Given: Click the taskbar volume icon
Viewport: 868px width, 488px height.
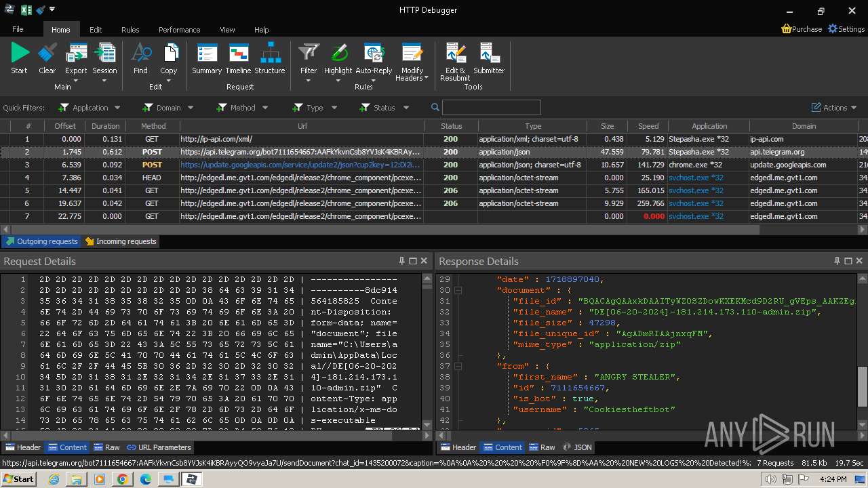Looking at the screenshot, I should click(x=771, y=479).
